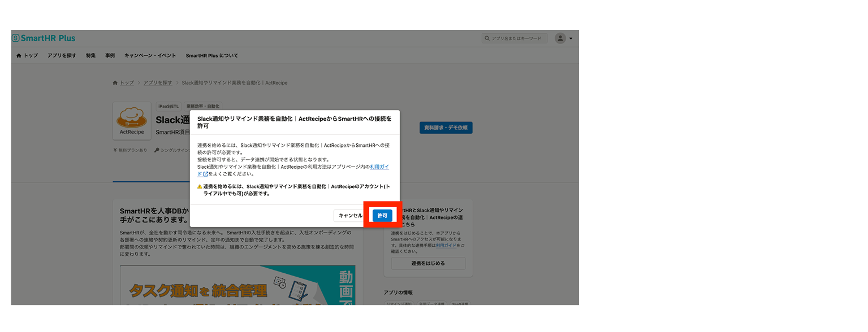Click the ActRecipe app logo
This screenshot has height=332, width=868.
pyautogui.click(x=132, y=121)
